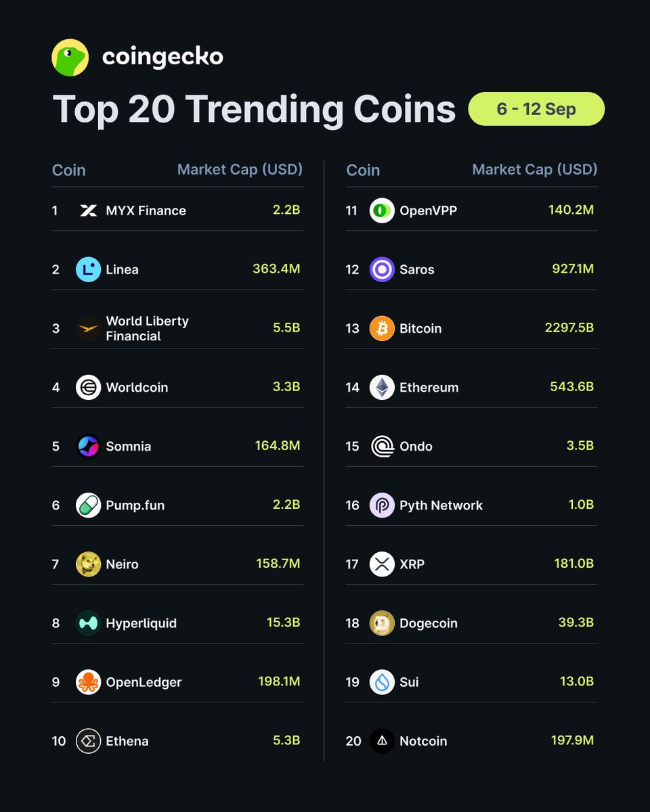Click the Dogecoin coin icon
Viewport: 650px width, 812px height.
pyautogui.click(x=382, y=623)
